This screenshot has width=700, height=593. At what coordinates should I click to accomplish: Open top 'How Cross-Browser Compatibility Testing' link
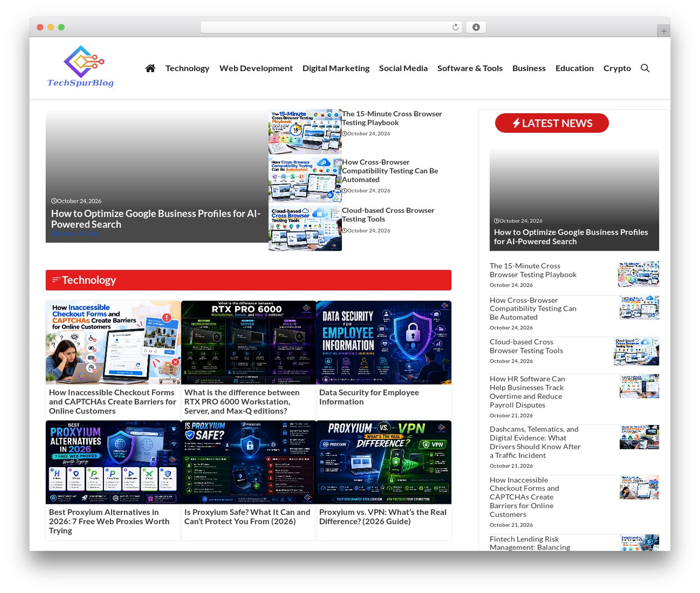pos(390,171)
